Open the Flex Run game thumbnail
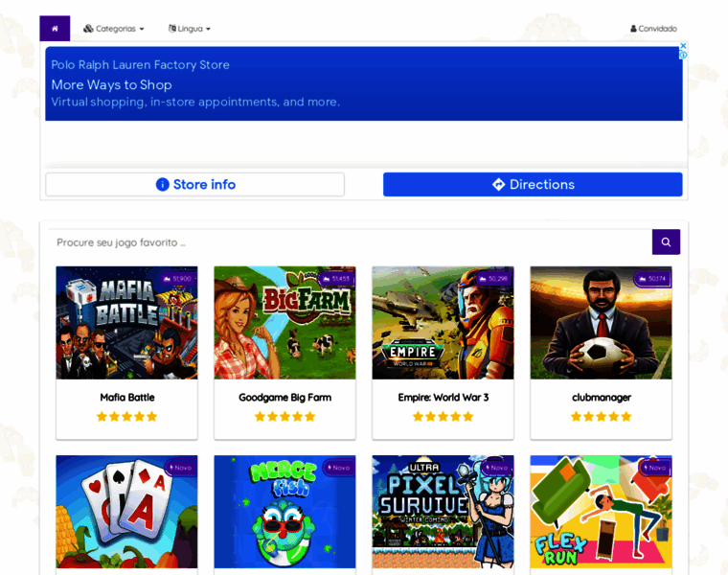Viewport: 728px width, 575px height. [x=601, y=512]
